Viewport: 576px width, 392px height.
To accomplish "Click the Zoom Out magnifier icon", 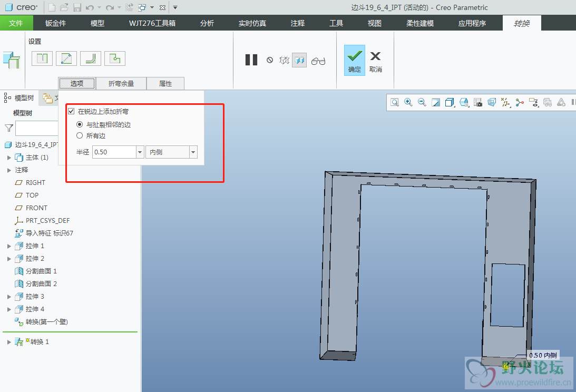I will pos(422,102).
